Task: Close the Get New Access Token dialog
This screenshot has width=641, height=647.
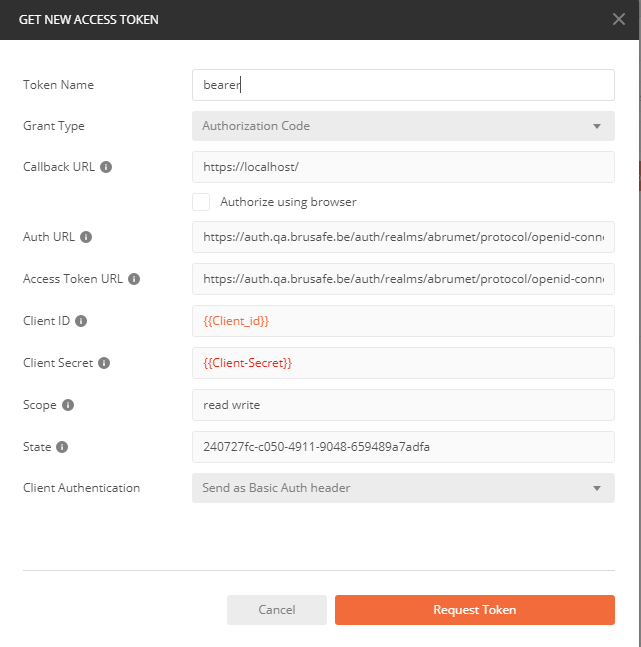Action: click(619, 19)
